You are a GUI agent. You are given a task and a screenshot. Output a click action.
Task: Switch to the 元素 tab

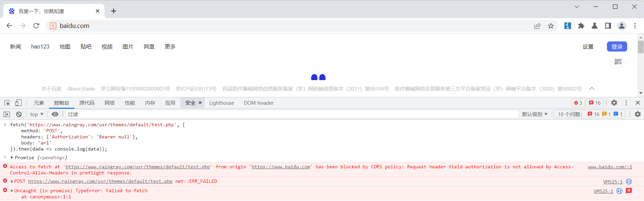(x=39, y=103)
